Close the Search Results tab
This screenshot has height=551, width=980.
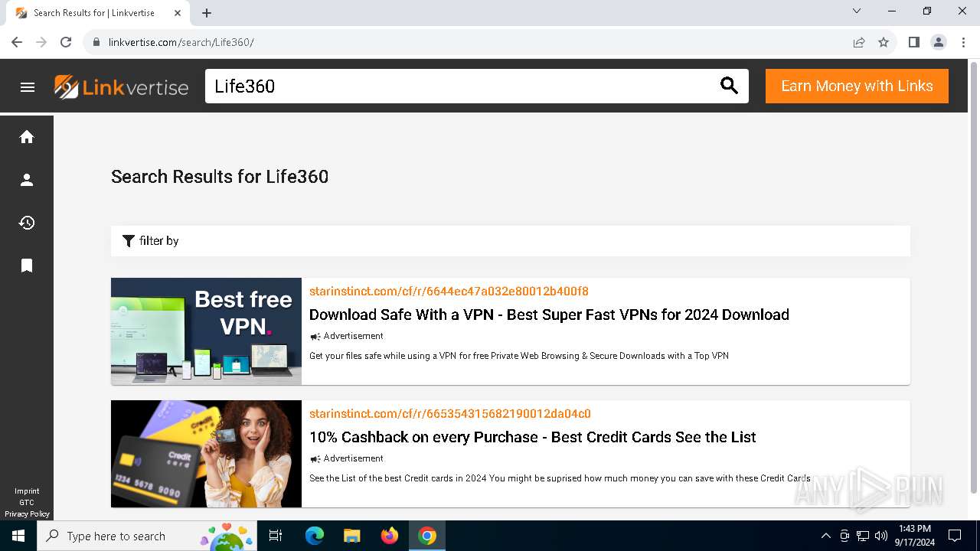point(178,13)
